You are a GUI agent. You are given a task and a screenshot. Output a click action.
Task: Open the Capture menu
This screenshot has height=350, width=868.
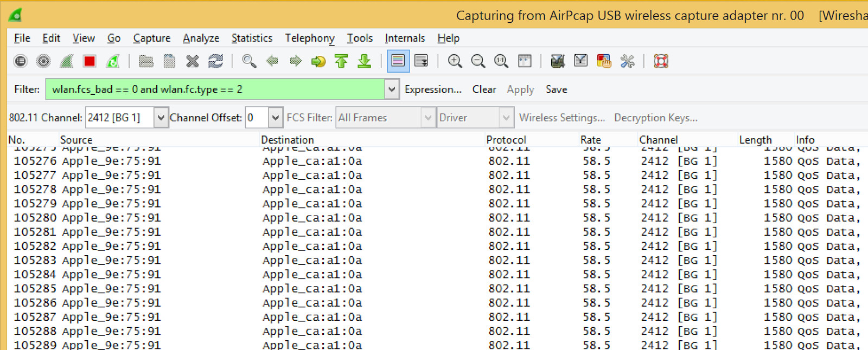tap(152, 38)
